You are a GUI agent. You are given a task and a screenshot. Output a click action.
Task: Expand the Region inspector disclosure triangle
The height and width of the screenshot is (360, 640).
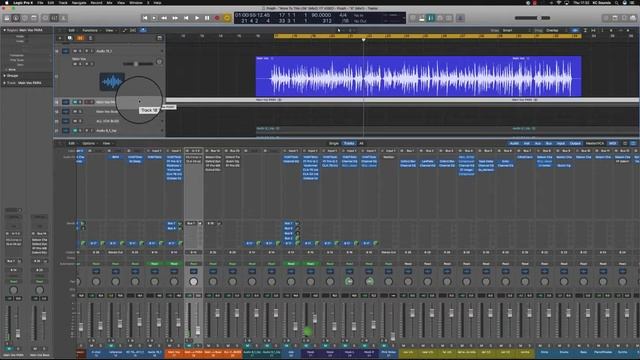(4, 30)
